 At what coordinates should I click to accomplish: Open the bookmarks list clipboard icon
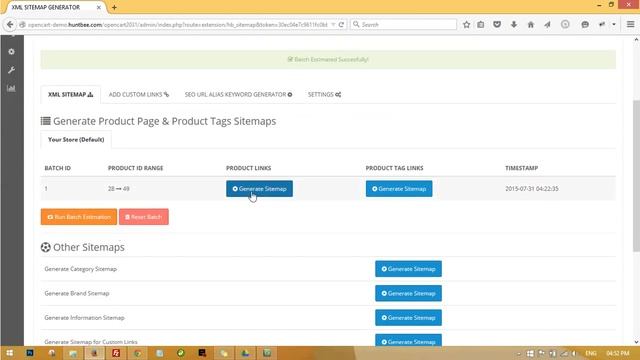(x=481, y=24)
